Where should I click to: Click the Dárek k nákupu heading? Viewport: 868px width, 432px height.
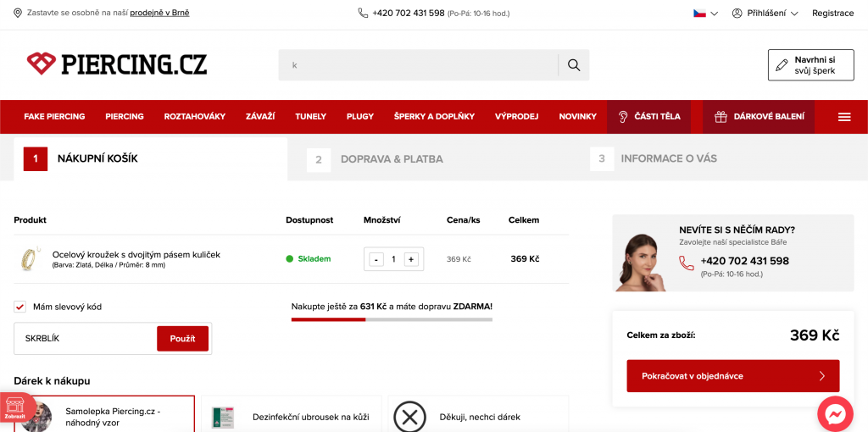click(x=52, y=381)
